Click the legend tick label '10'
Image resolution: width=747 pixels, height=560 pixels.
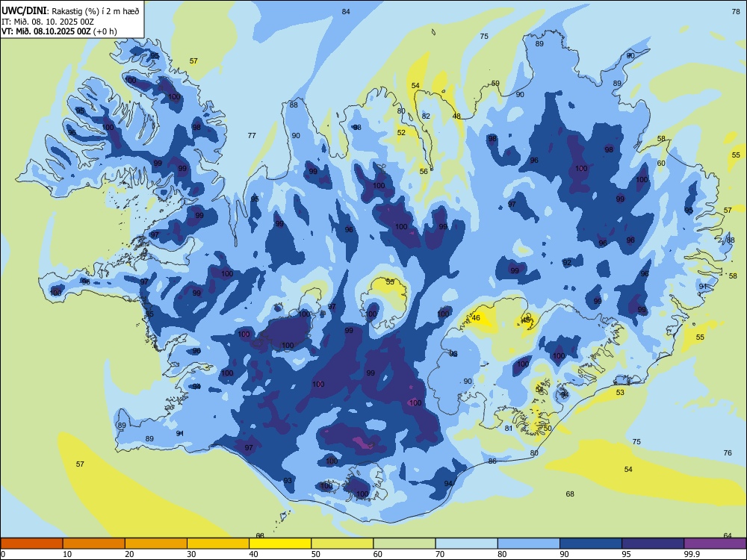(x=67, y=554)
